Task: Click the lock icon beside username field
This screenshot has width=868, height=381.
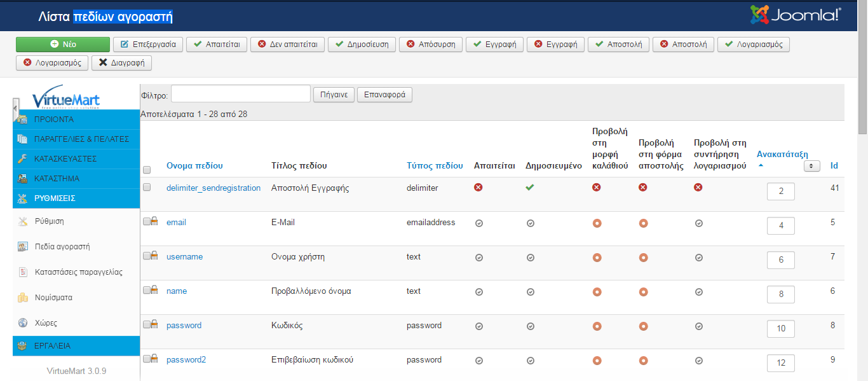Action: pyautogui.click(x=154, y=256)
